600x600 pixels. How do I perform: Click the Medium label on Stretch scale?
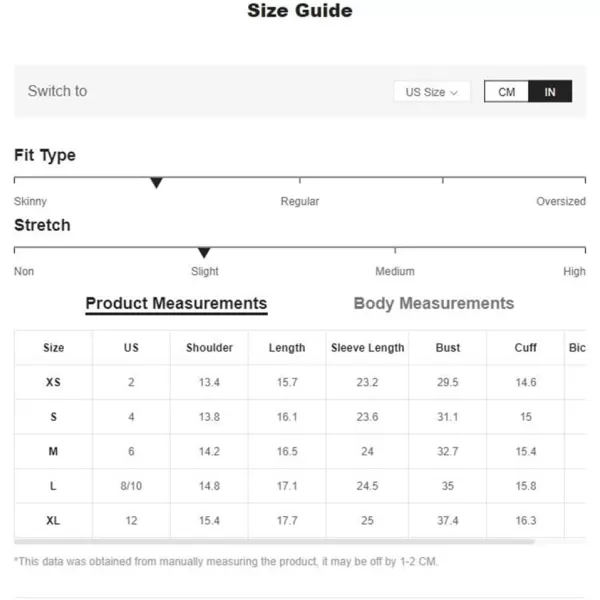(x=395, y=271)
